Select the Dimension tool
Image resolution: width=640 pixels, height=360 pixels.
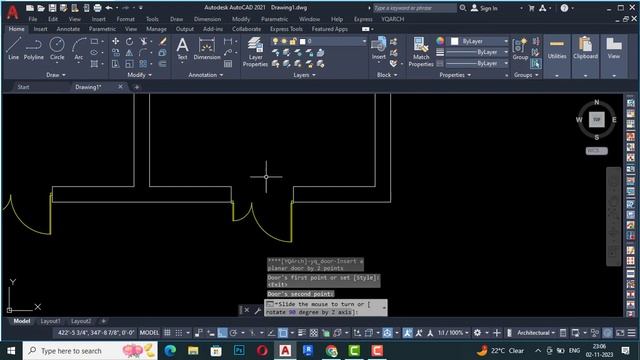coord(207,49)
